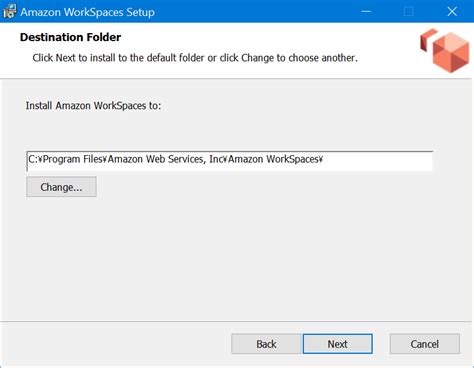Click 'Install Amazon WorkSpaces to:' label
Viewport: 474px width, 368px height.
[93, 106]
